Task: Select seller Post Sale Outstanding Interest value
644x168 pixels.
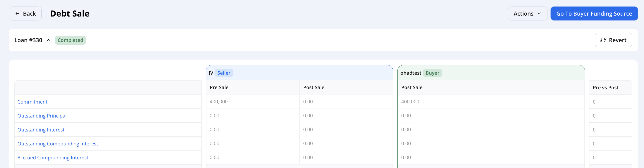Action: click(308, 130)
